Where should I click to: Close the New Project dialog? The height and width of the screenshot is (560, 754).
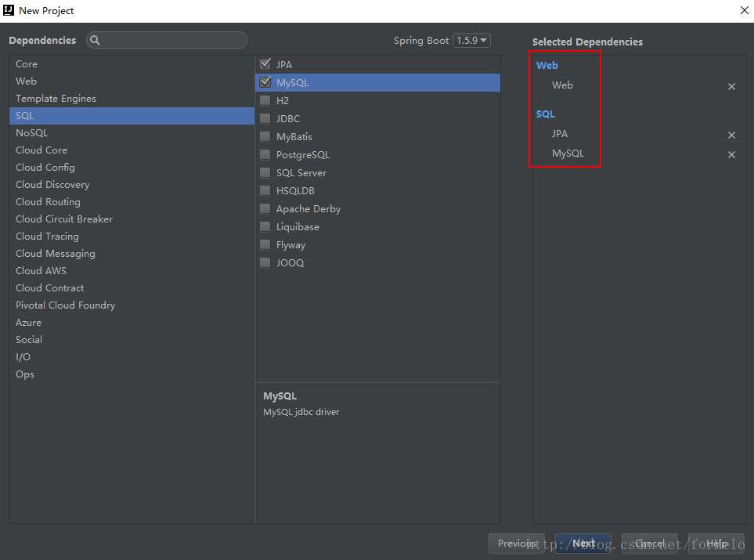click(745, 10)
